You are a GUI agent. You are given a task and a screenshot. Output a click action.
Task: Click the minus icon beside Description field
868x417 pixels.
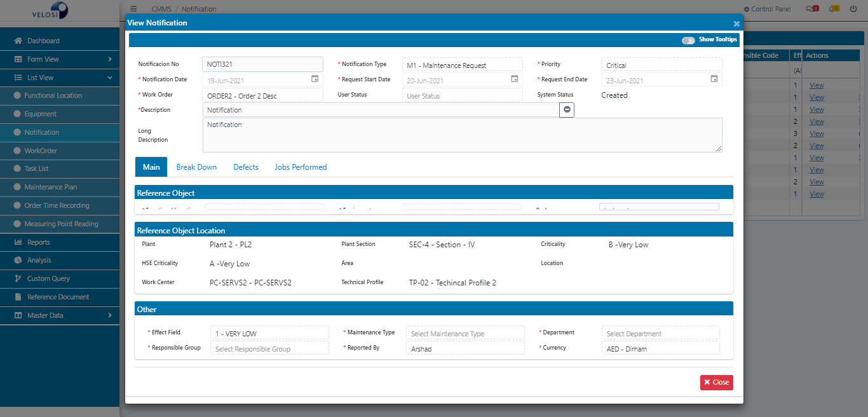[x=566, y=109]
